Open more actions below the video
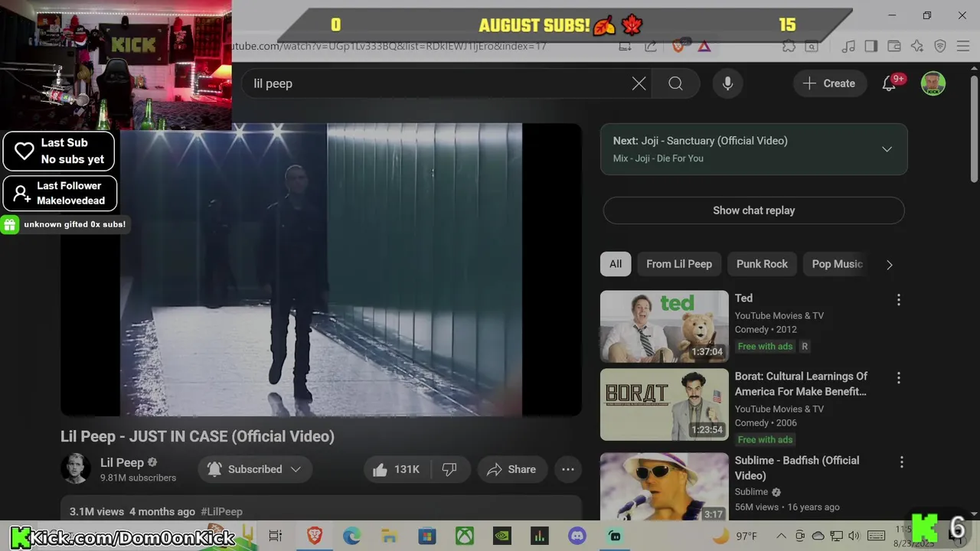This screenshot has width=980, height=551. click(x=568, y=469)
